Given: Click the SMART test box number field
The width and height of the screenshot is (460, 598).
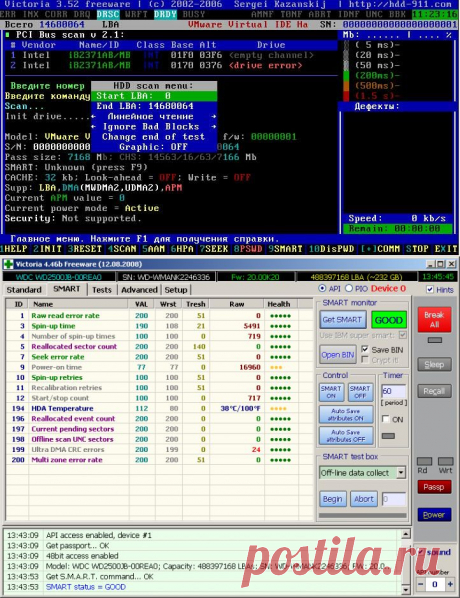Looking at the screenshot, I should coord(394,499).
